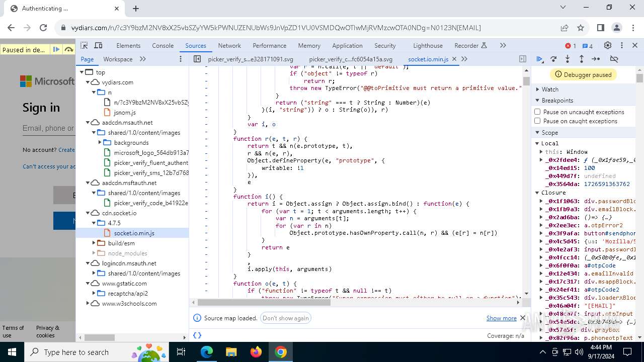Select socket.io.min.js in file tree
Image resolution: width=644 pixels, height=362 pixels.
coord(134,233)
